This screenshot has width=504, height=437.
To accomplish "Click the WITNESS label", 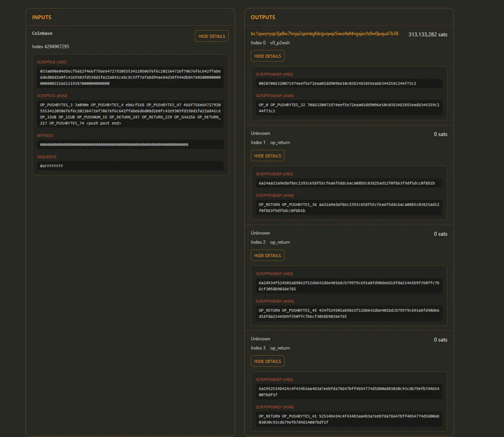I will [45, 135].
